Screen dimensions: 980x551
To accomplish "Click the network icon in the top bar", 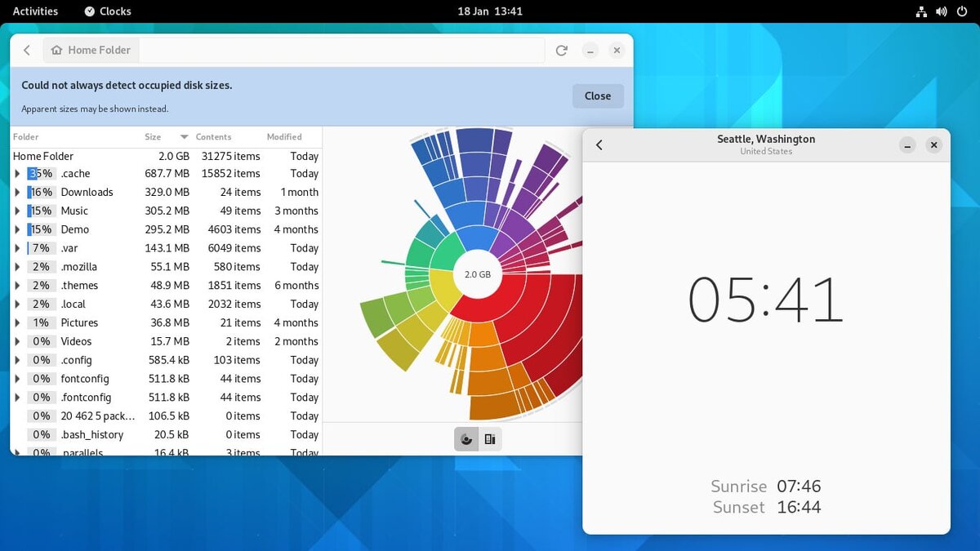I will pyautogui.click(x=921, y=11).
